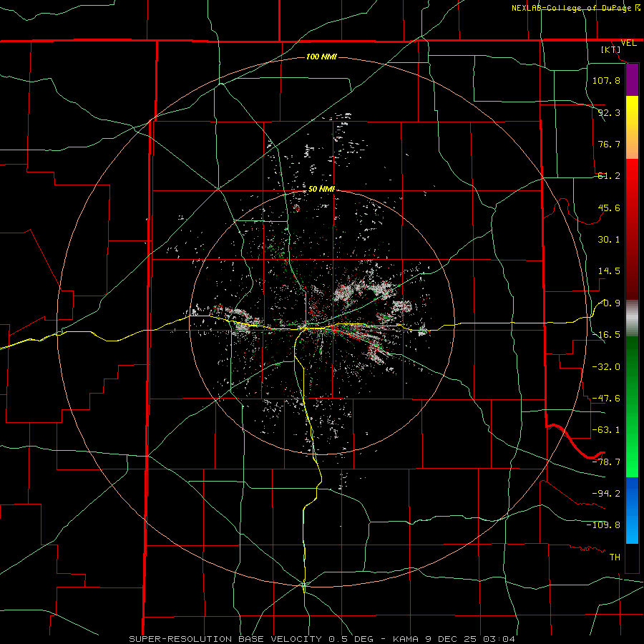Image resolution: width=644 pixels, height=644 pixels.
Task: Click the [KT] units label
Action: (x=611, y=49)
